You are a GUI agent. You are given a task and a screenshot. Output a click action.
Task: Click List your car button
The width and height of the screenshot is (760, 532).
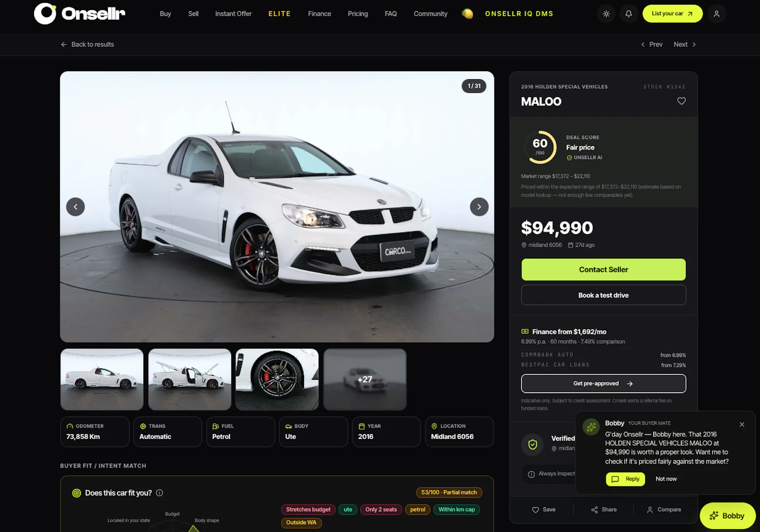(672, 14)
